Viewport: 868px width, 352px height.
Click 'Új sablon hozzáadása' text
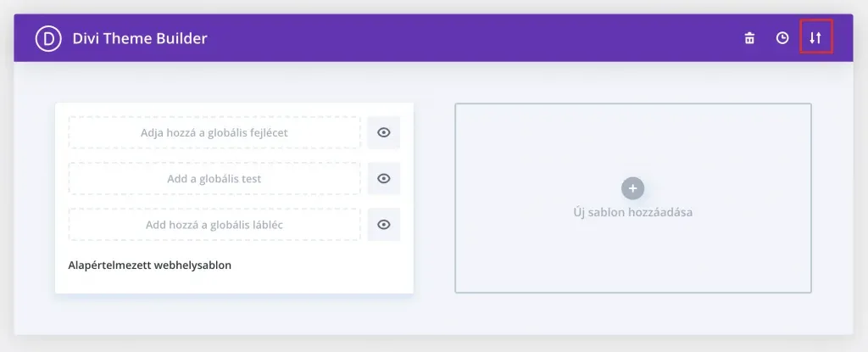pos(632,212)
